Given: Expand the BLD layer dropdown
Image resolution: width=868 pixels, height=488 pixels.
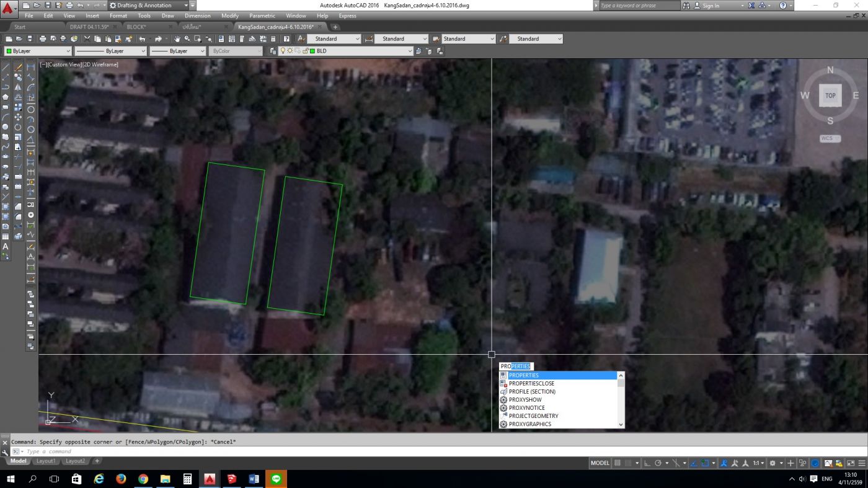Looking at the screenshot, I should (409, 51).
